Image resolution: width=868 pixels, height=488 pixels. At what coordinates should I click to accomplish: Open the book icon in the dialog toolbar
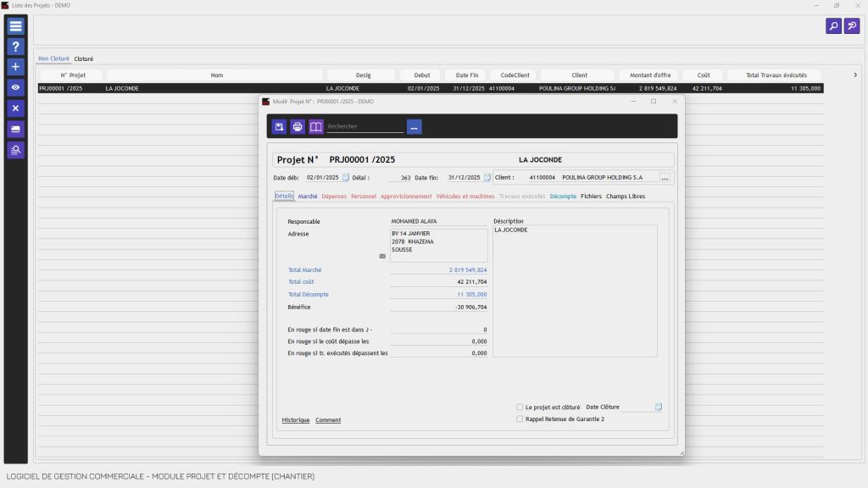(x=316, y=127)
